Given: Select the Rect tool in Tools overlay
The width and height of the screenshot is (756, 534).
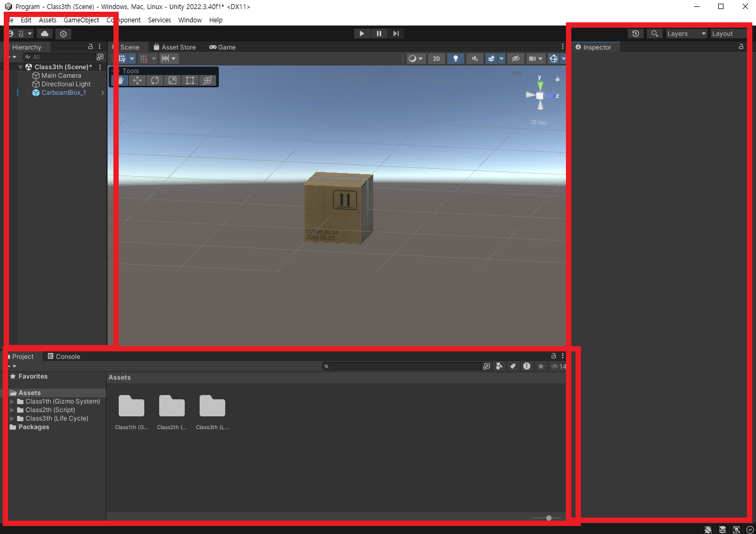Looking at the screenshot, I should click(x=190, y=80).
